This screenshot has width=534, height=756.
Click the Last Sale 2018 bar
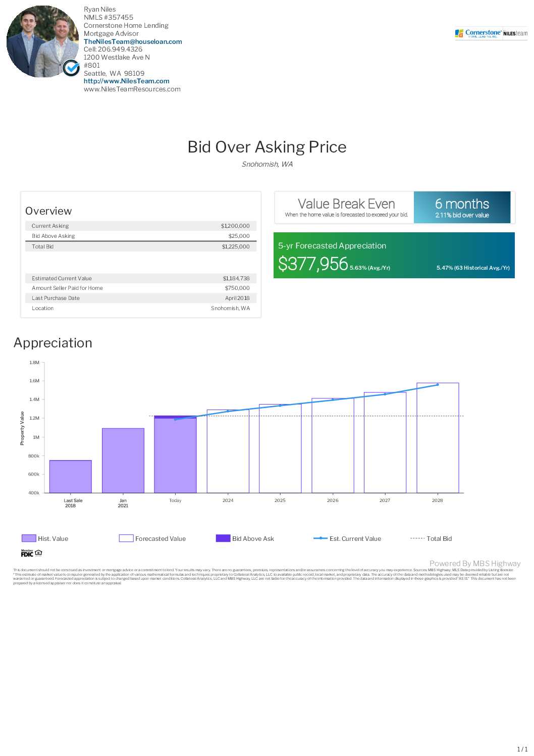[71, 476]
